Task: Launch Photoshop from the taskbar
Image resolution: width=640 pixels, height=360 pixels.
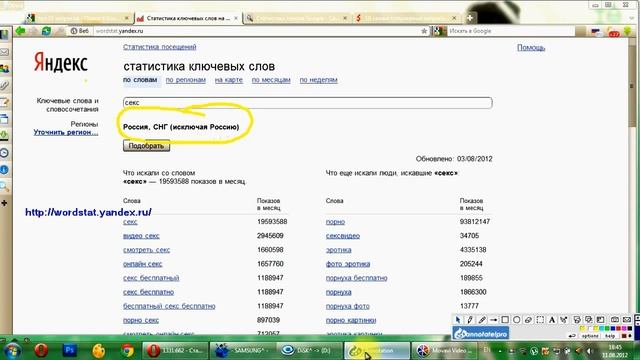Action: 70,351
